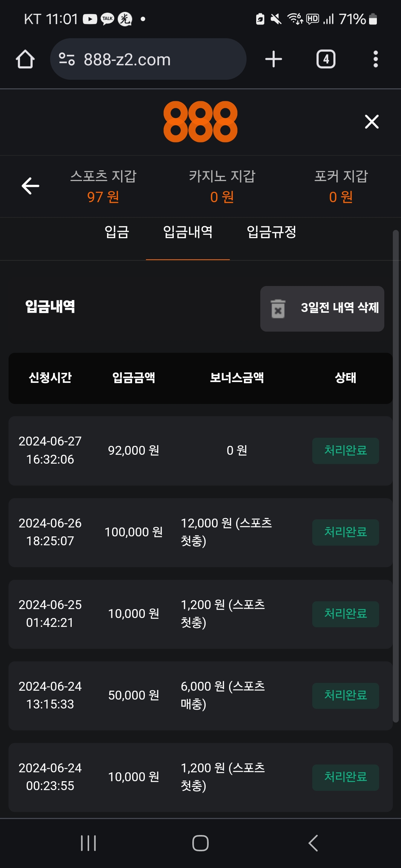Open the tab switcher showing 4 tabs

pos(326,59)
